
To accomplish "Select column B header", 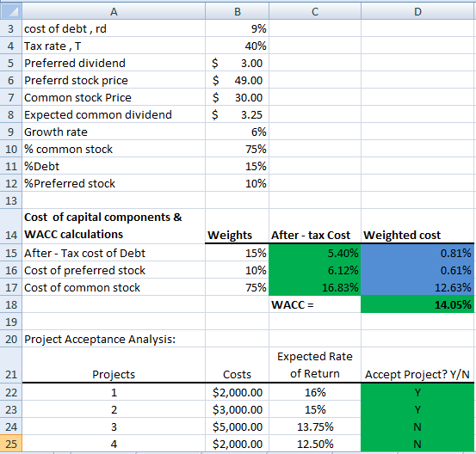I will pos(237,11).
